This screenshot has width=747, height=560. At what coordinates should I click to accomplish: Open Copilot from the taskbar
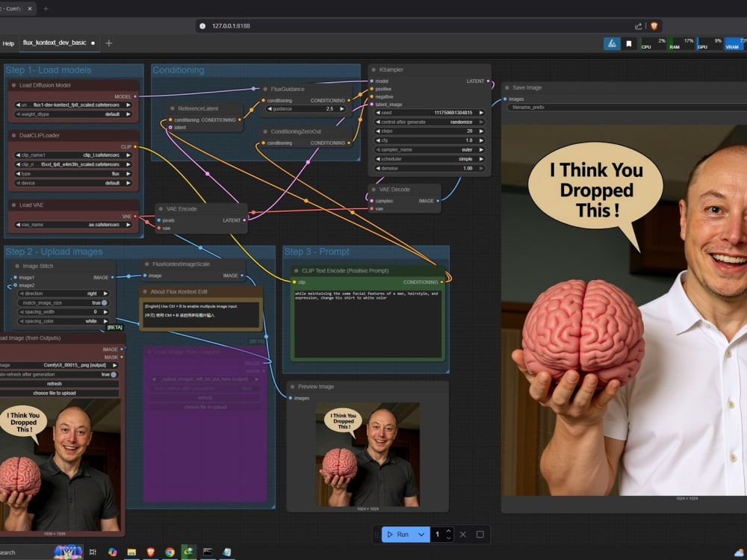[113, 552]
